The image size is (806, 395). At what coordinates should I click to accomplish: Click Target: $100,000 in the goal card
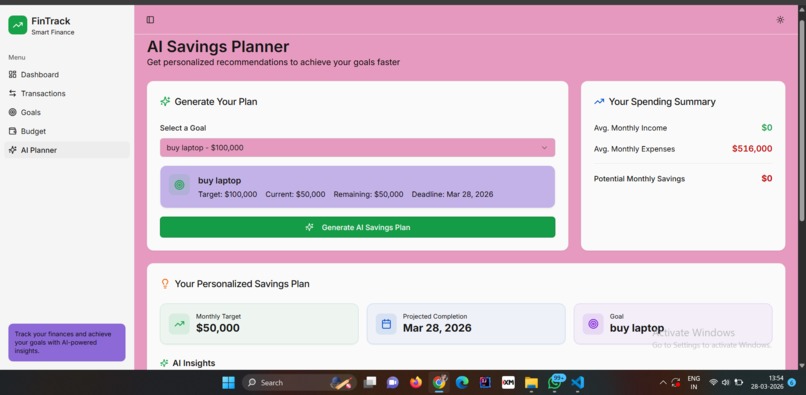click(x=228, y=194)
